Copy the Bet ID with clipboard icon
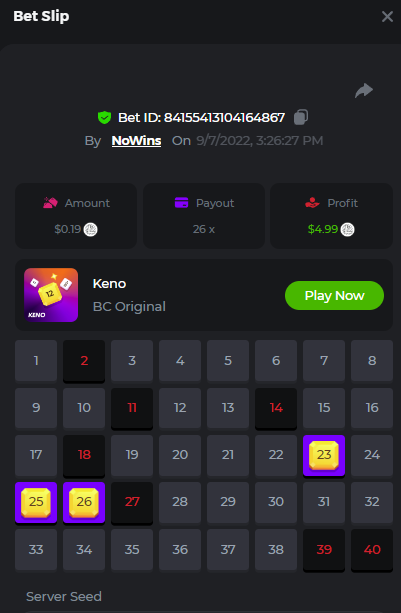 click(x=301, y=117)
